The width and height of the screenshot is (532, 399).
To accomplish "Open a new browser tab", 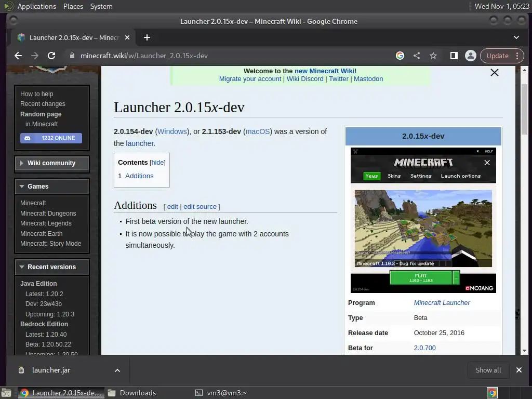I will 147,37.
